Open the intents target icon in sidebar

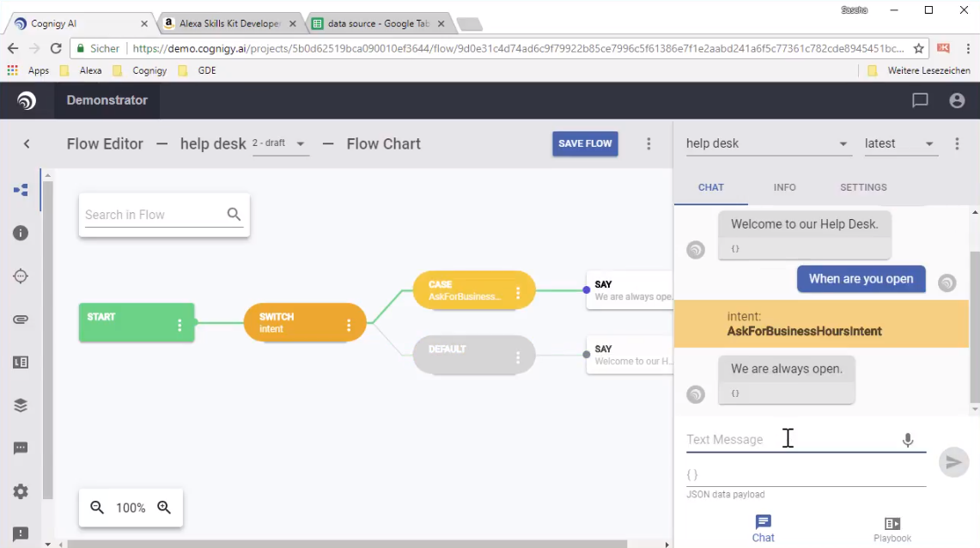pyautogui.click(x=21, y=276)
